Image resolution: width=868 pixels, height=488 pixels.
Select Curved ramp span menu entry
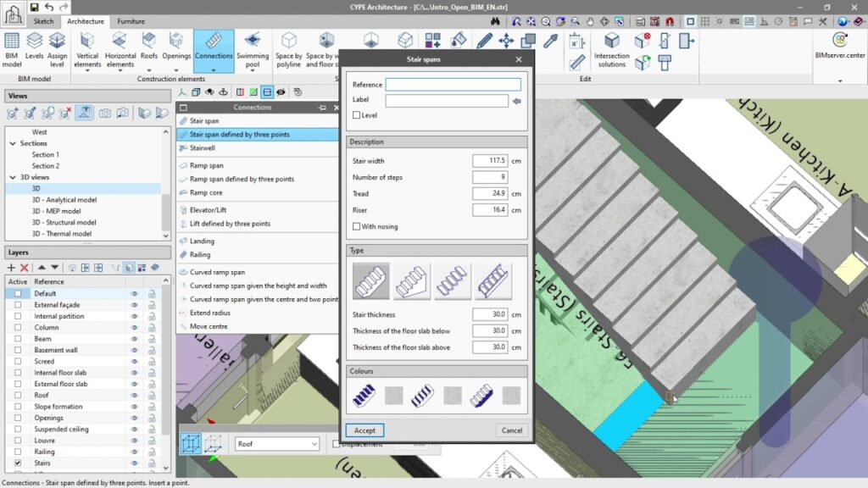(217, 272)
